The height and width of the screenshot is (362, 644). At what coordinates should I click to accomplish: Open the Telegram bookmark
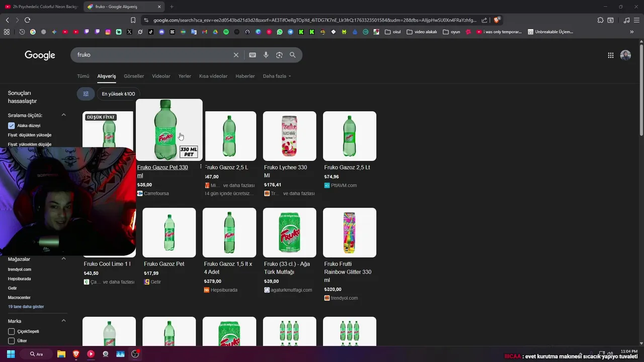coord(290,32)
